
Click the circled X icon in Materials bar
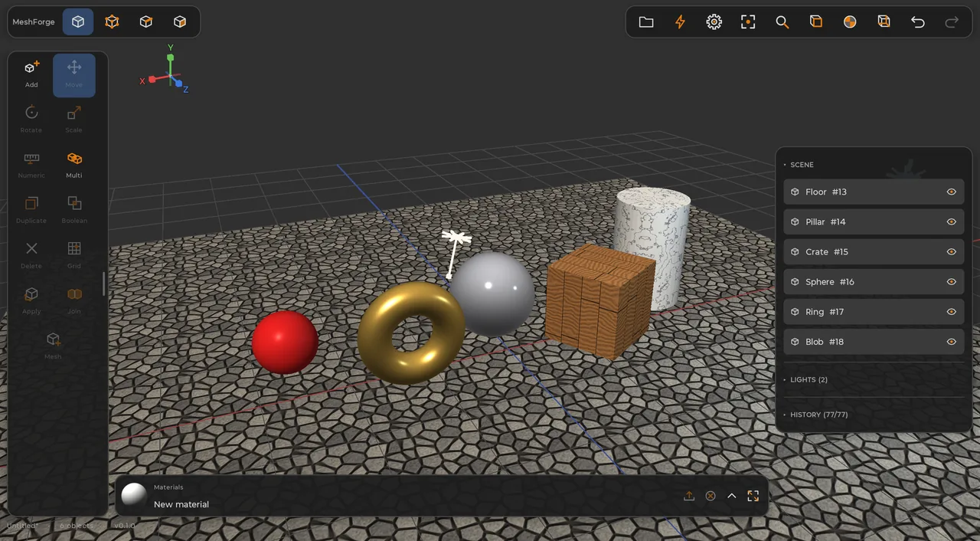coord(710,496)
